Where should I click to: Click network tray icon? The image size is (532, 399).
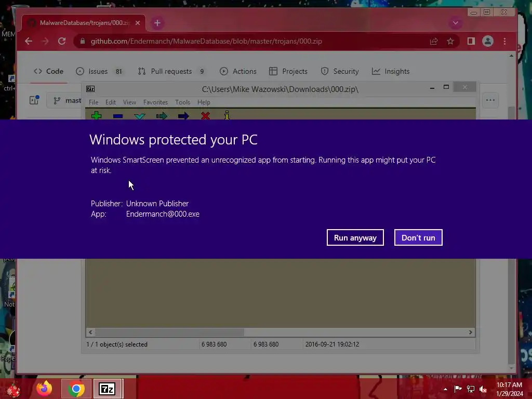click(x=471, y=389)
